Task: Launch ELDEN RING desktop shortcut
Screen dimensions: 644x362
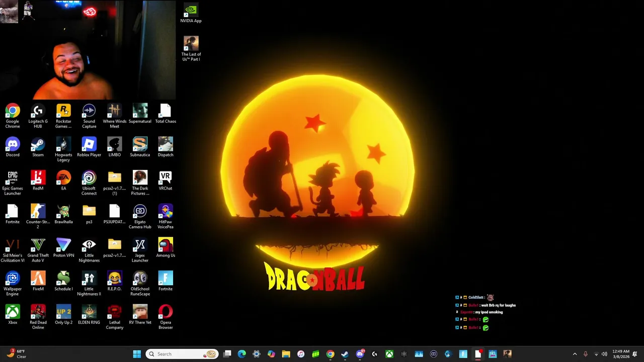Action: [89, 316]
